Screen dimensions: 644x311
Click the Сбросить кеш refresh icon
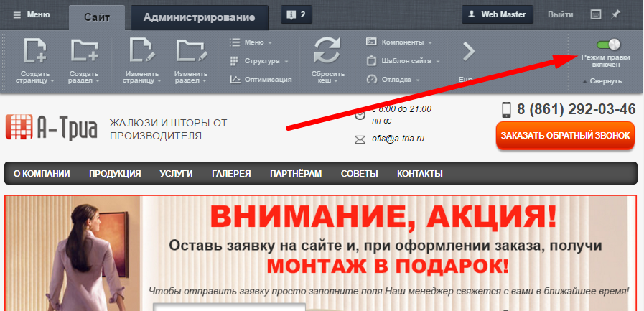click(327, 50)
